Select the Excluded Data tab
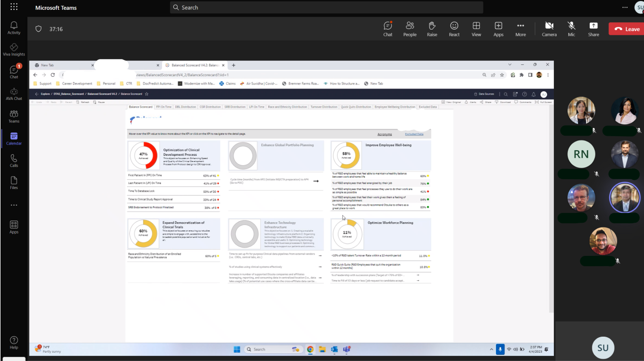This screenshot has width=644, height=361. tap(428, 107)
